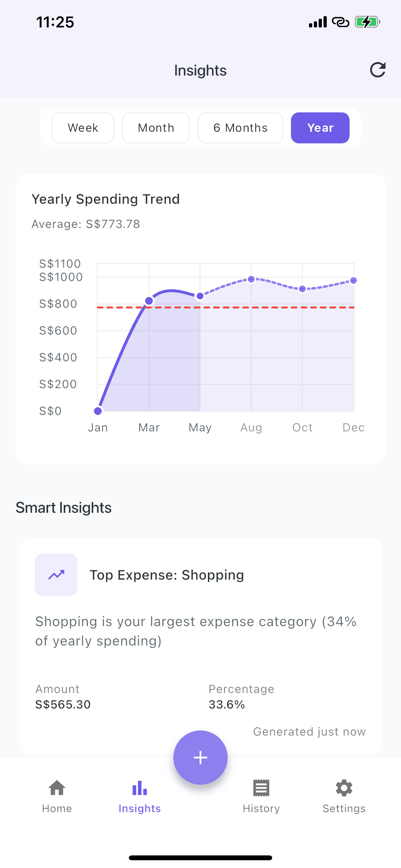Tap the S$565.30 amount value
401x868 pixels.
tap(62, 704)
